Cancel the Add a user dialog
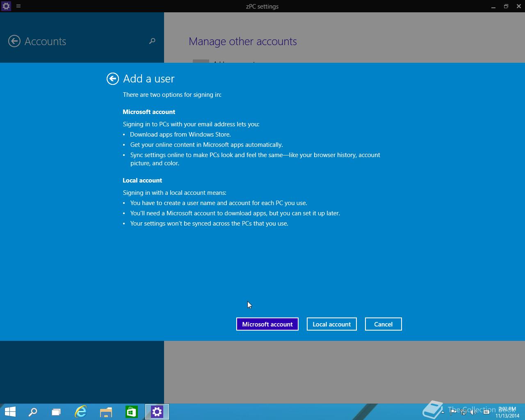Image resolution: width=525 pixels, height=420 pixels. click(383, 324)
